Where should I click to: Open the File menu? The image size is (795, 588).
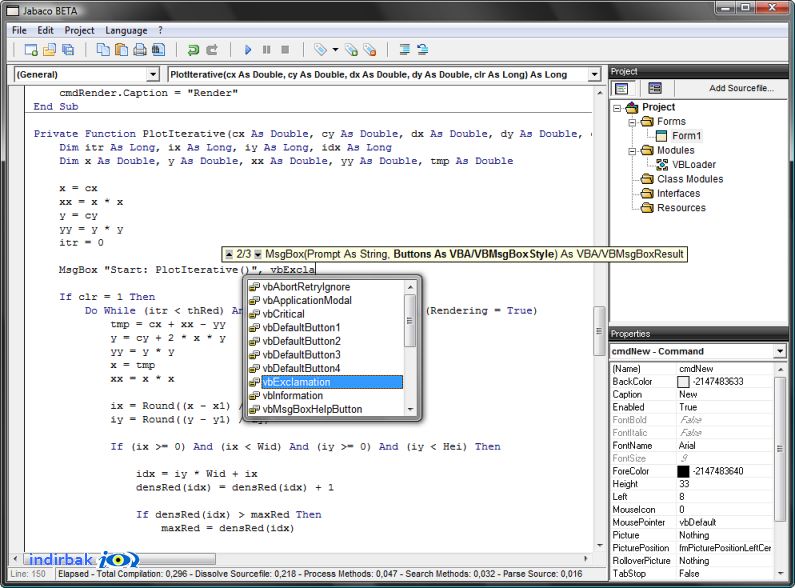[x=19, y=30]
